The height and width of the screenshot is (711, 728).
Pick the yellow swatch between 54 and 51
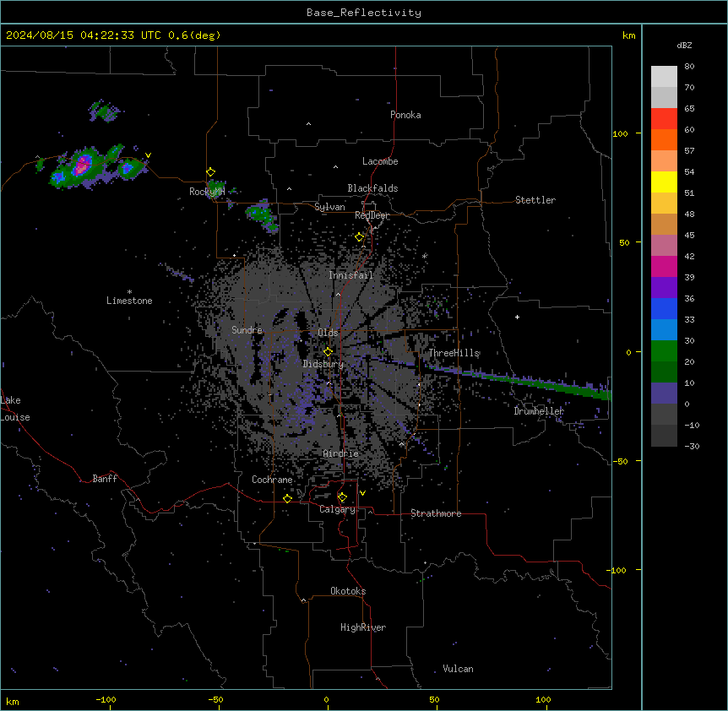664,182
